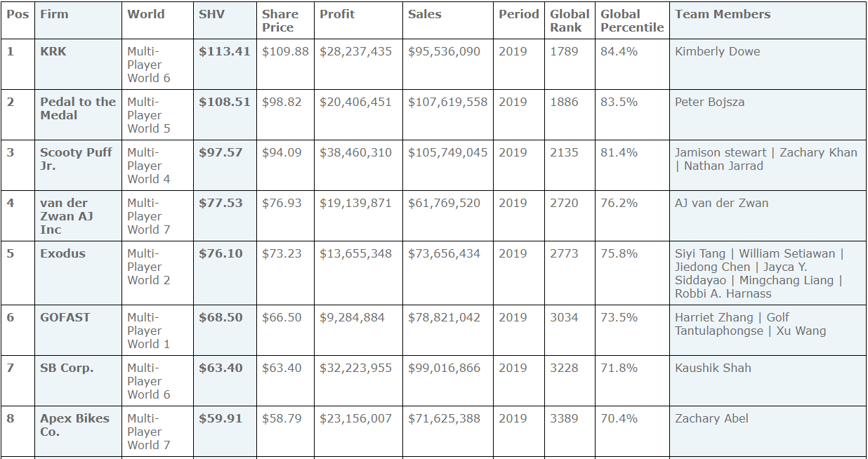Image resolution: width=868 pixels, height=459 pixels.
Task: Select the SB Corp. firm name
Action: [67, 368]
